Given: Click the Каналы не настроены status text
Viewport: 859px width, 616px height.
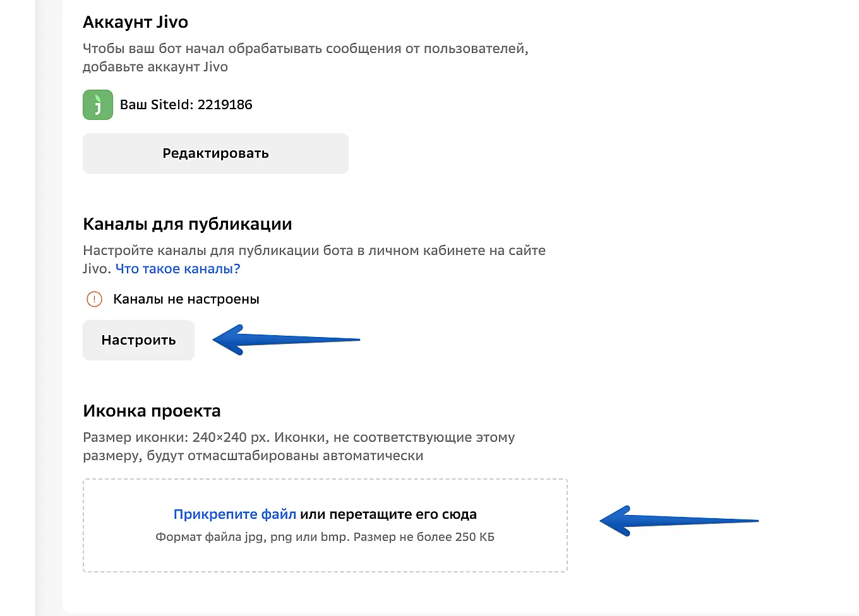Looking at the screenshot, I should click(x=186, y=299).
